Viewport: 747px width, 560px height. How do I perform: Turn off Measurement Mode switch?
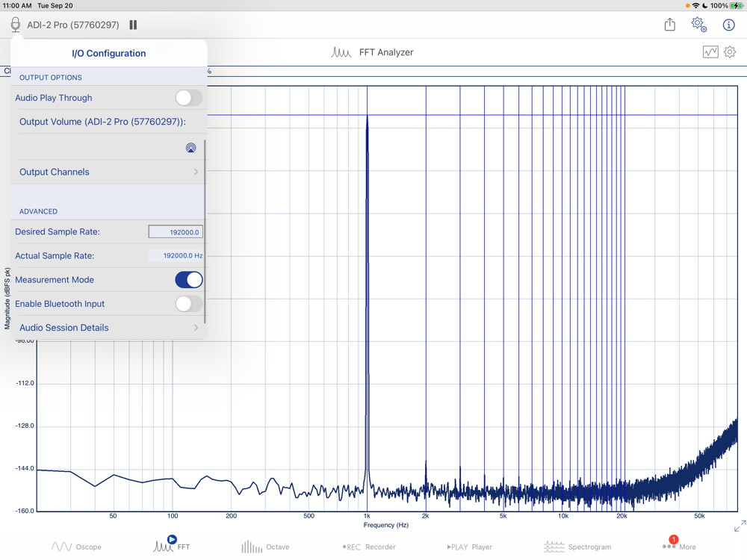pos(188,280)
